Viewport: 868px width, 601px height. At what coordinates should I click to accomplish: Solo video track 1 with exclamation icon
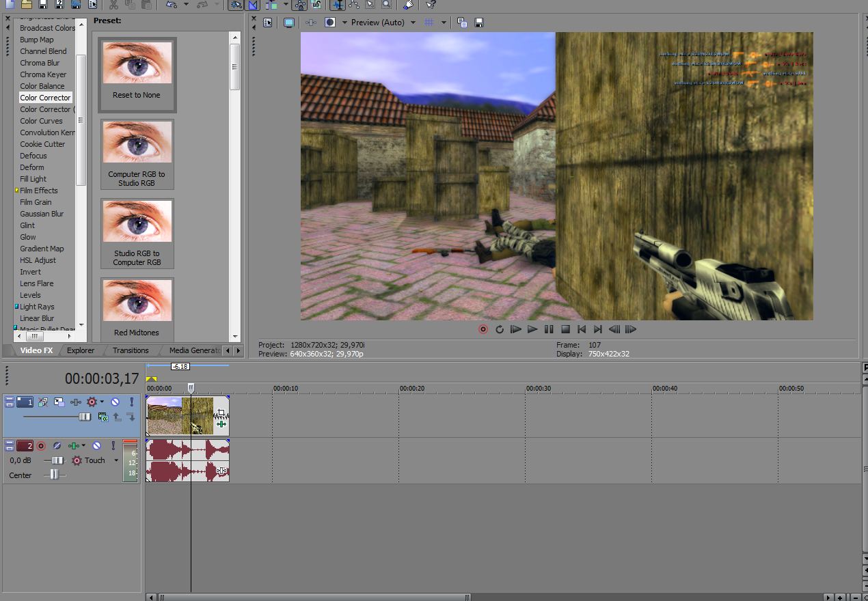132,402
